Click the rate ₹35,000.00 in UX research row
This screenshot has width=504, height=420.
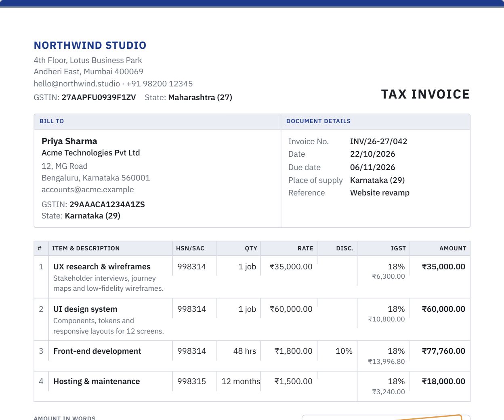pyautogui.click(x=291, y=267)
